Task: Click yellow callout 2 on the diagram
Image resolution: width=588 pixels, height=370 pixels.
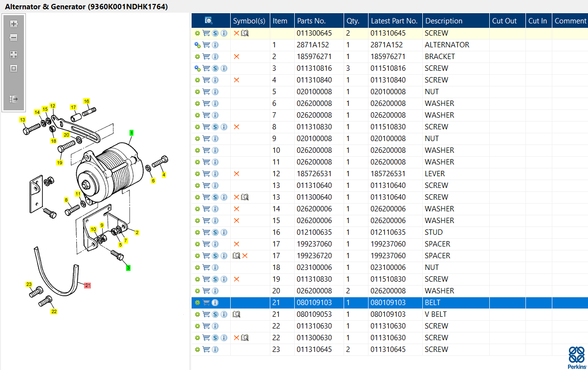Action: click(x=137, y=232)
